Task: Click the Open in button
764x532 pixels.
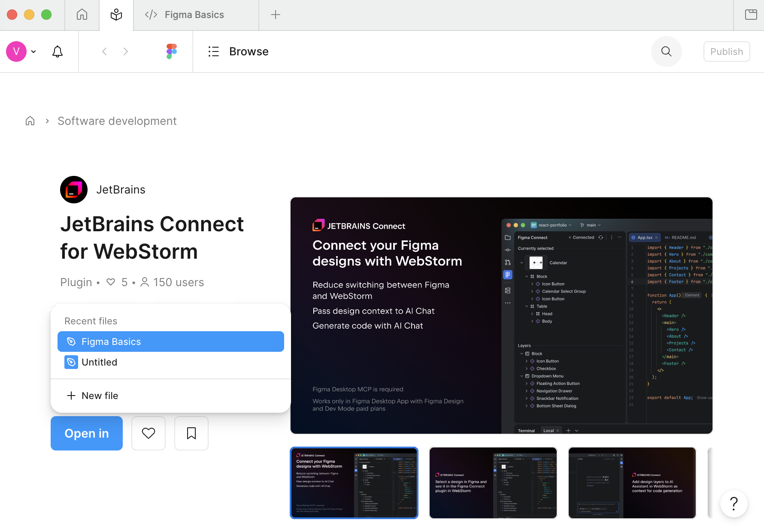Action: (x=87, y=433)
